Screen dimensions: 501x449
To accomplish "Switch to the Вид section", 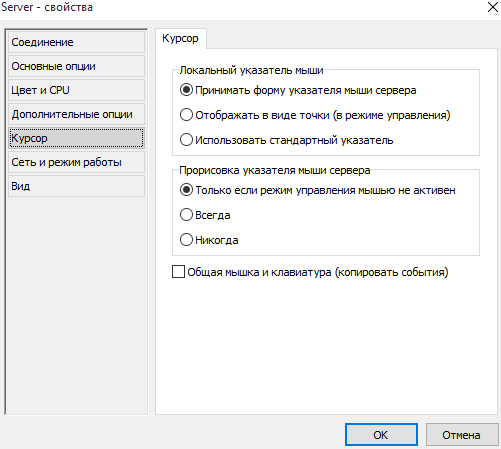I will (x=76, y=186).
